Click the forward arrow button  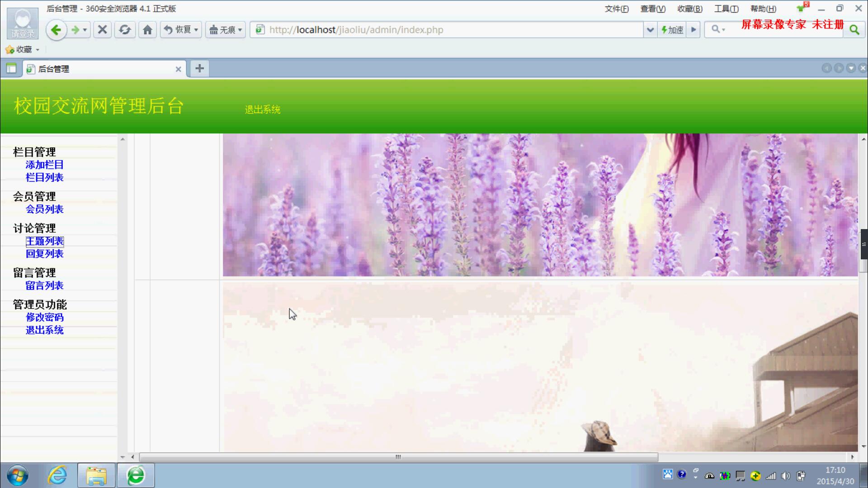tap(75, 30)
